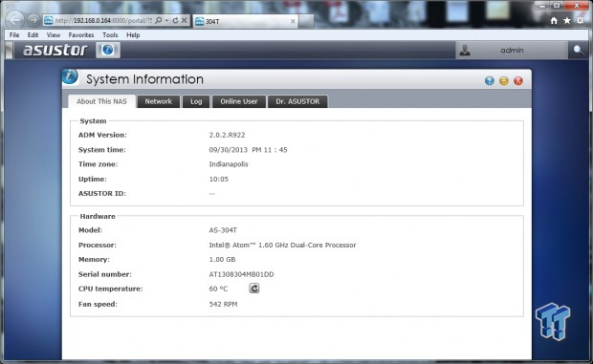
Task: Open System Information help icon
Action: point(490,81)
